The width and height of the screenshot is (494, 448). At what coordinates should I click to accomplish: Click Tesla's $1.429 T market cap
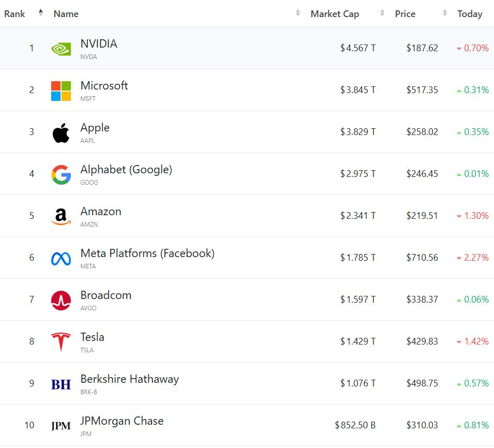tap(358, 341)
